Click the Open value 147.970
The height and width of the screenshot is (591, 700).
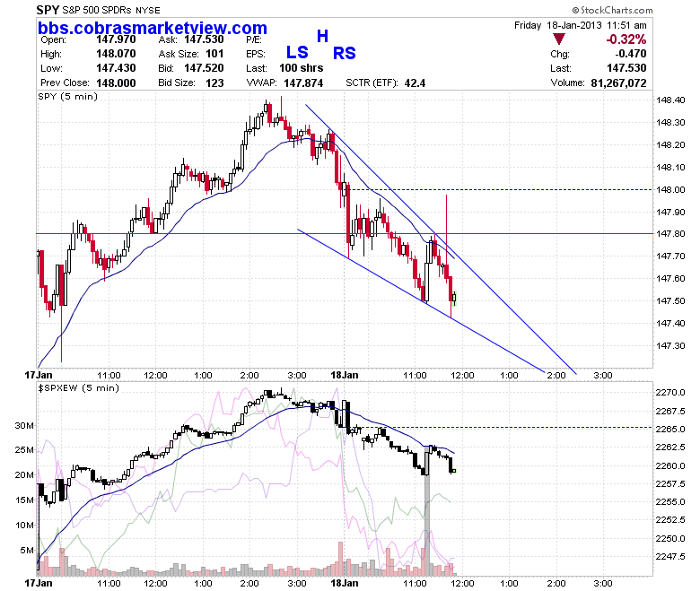pyautogui.click(x=116, y=39)
